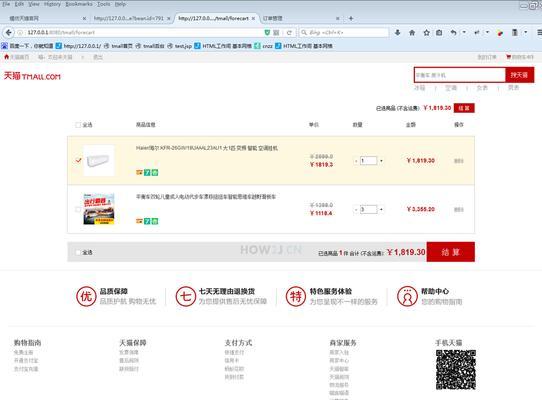This screenshot has height=400, width=542.
Task: Open the View menu
Action: pos(34,4)
